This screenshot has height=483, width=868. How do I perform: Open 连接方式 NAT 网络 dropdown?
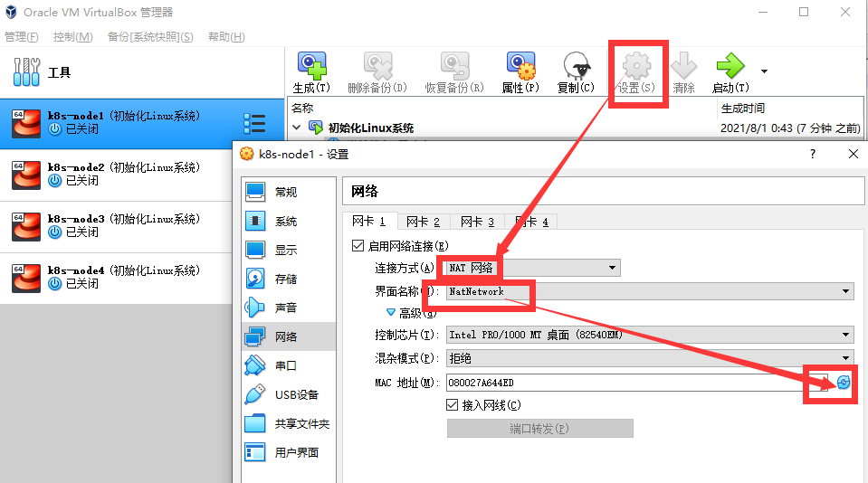(533, 268)
